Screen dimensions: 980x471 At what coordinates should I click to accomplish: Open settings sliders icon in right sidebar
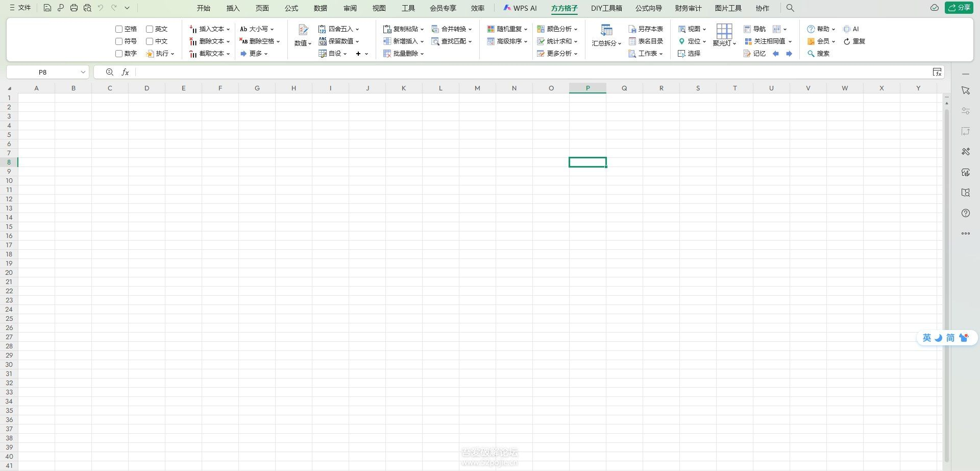coord(966,111)
